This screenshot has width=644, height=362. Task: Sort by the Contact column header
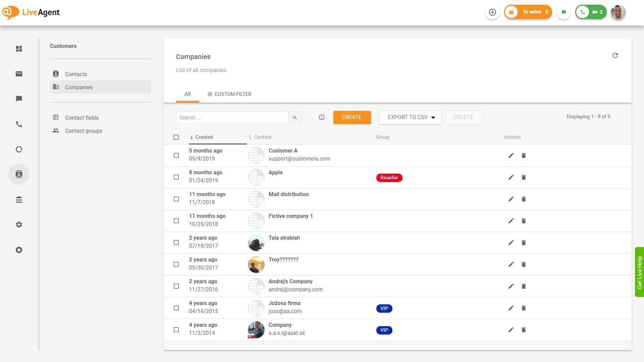(x=262, y=137)
